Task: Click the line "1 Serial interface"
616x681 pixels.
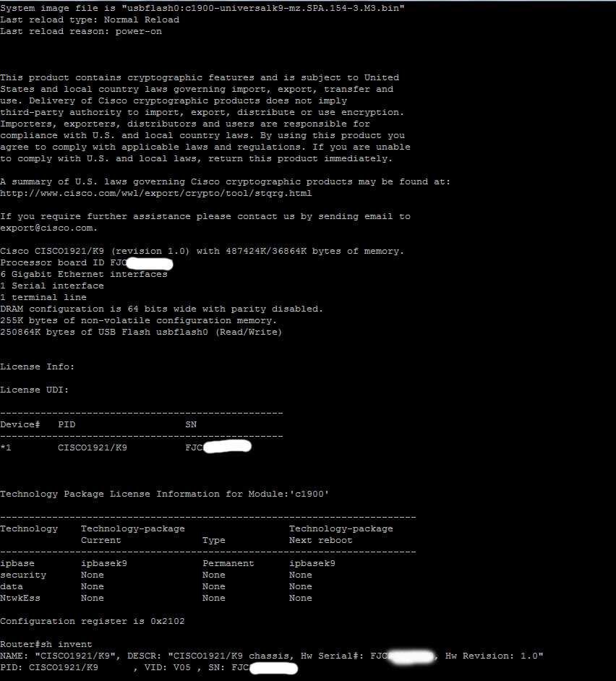Action: (x=52, y=286)
